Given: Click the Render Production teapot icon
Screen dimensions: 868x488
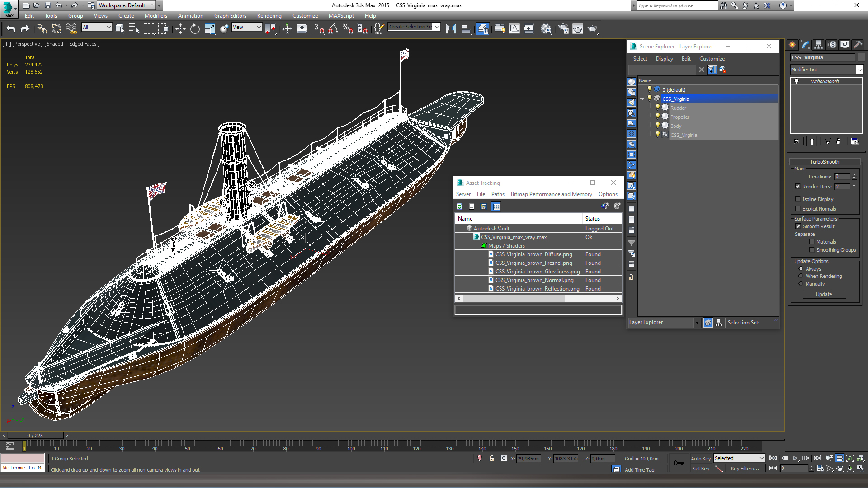Looking at the screenshot, I should pyautogui.click(x=592, y=29).
